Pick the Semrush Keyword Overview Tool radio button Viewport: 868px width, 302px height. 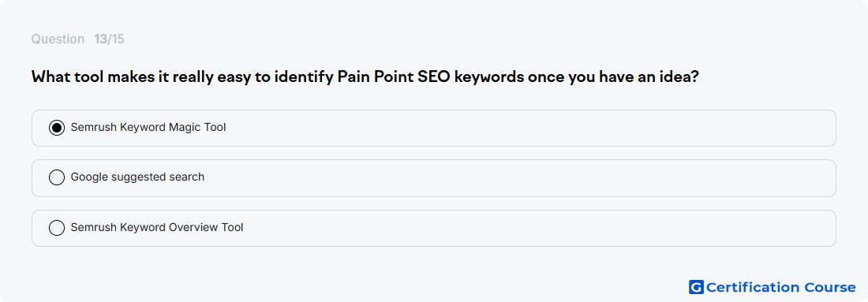click(x=57, y=228)
